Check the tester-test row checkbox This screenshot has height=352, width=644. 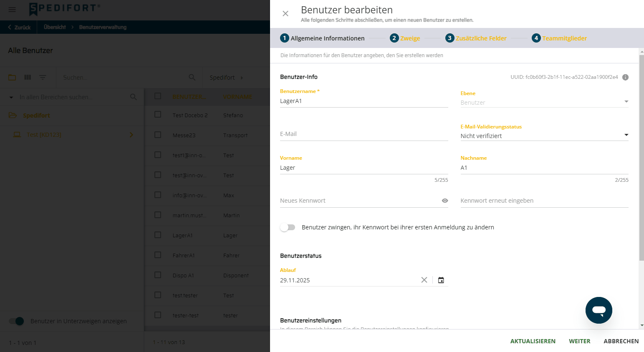pos(158,315)
